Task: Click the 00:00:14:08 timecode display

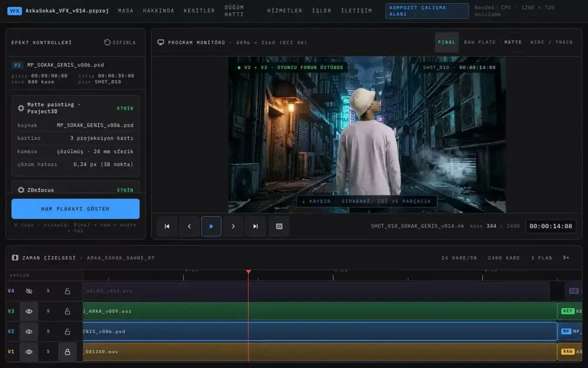Action: tap(550, 226)
